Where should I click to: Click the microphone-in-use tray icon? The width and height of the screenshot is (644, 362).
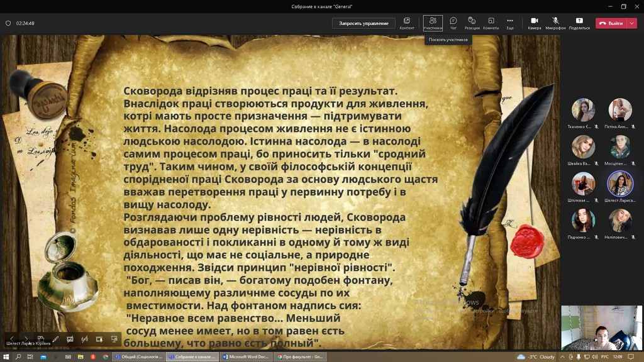(x=579, y=357)
